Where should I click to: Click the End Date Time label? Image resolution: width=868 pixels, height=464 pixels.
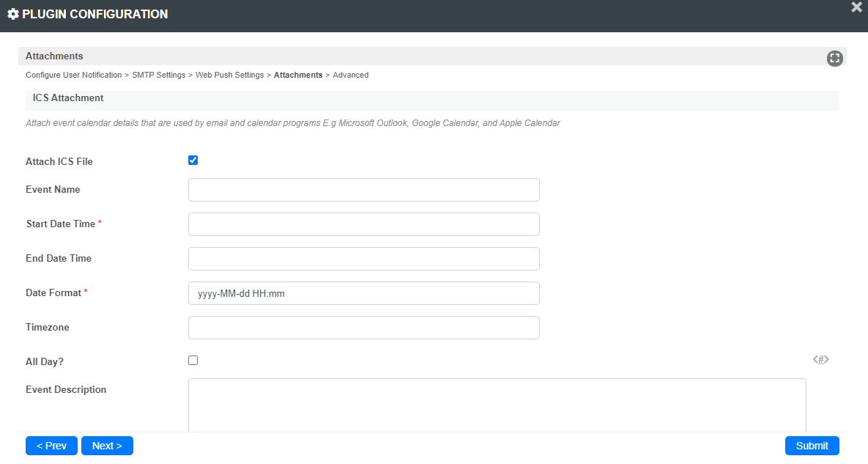[58, 258]
